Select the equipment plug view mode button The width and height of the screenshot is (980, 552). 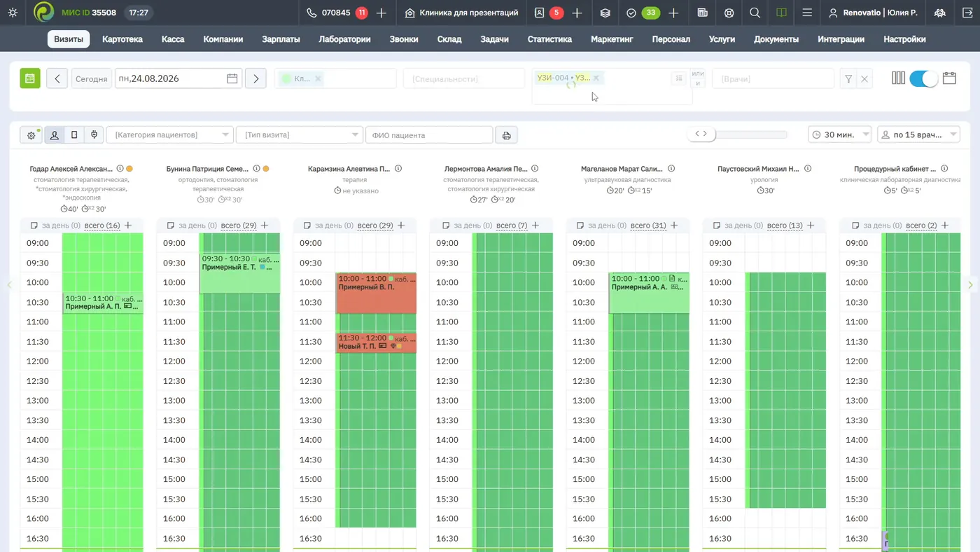(94, 135)
